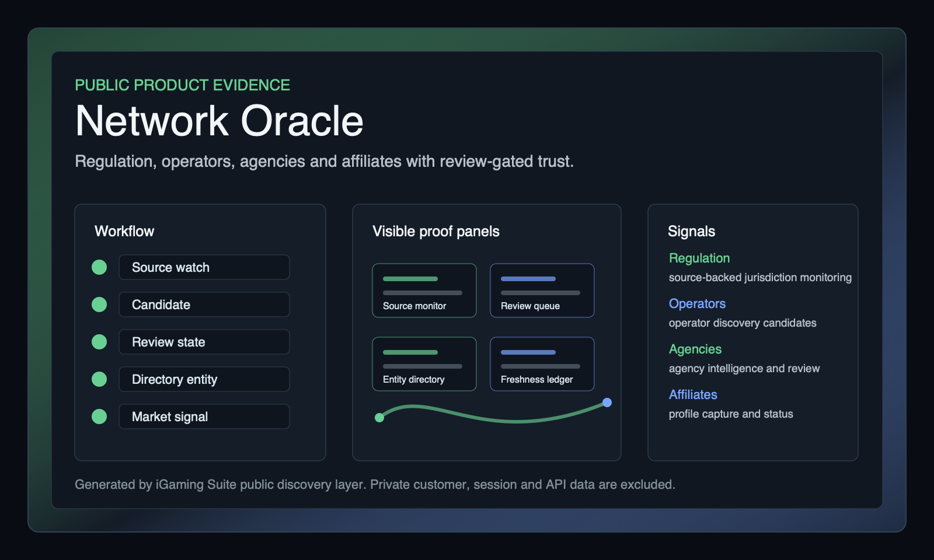
Task: Click the PUBLIC PRODUCT EVIDENCE label
Action: click(182, 85)
